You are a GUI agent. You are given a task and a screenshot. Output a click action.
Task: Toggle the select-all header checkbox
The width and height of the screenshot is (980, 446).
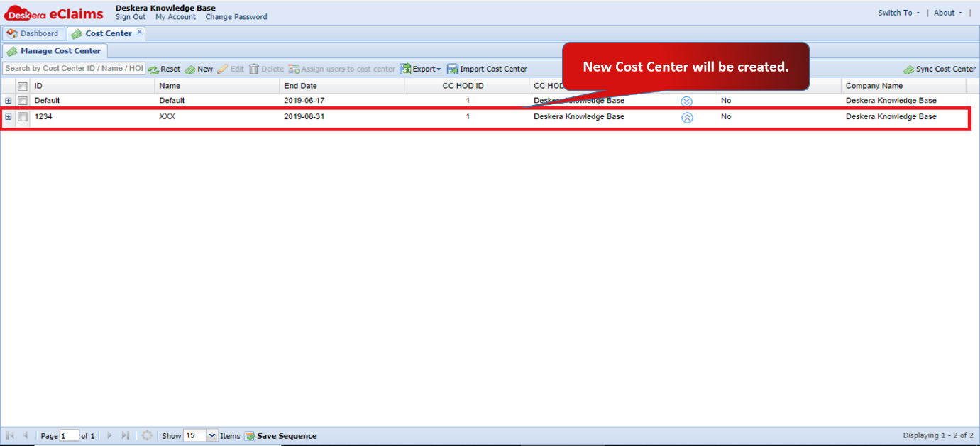point(23,86)
